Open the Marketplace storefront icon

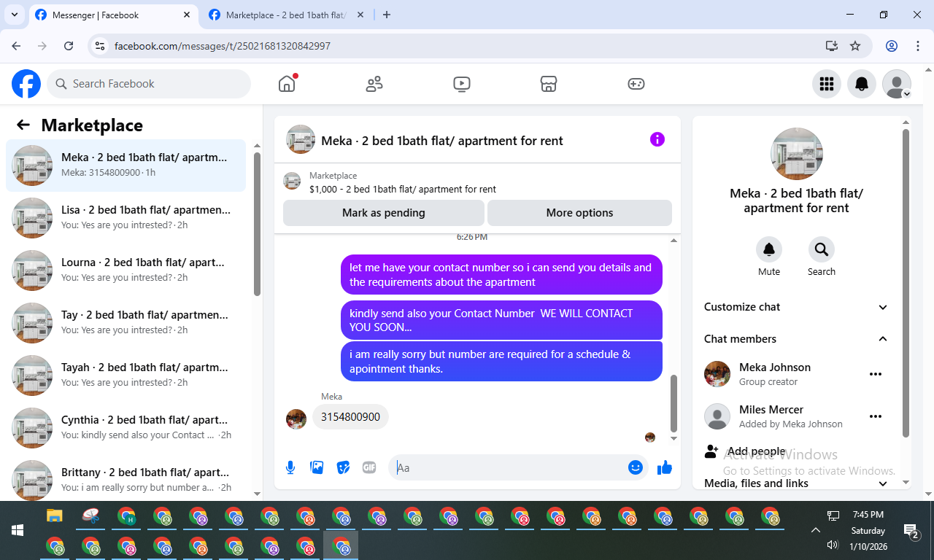click(x=549, y=84)
